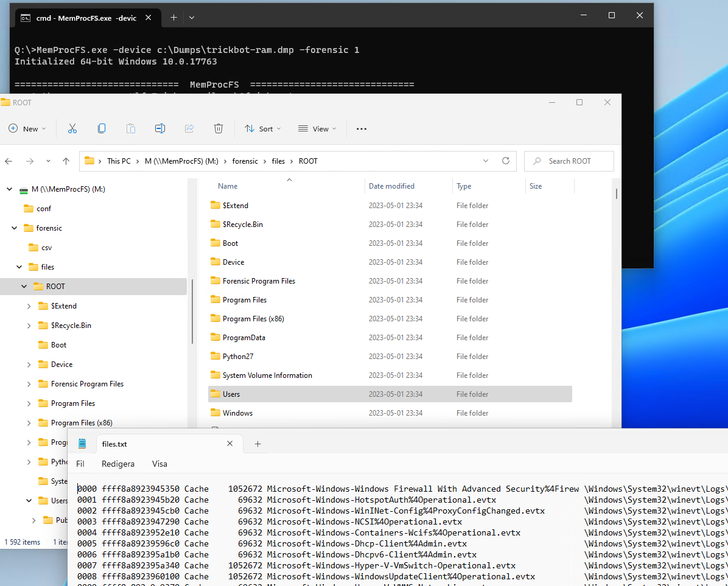The width and height of the screenshot is (728, 586).
Task: Select the Python27 folder in file list
Action: coord(390,357)
